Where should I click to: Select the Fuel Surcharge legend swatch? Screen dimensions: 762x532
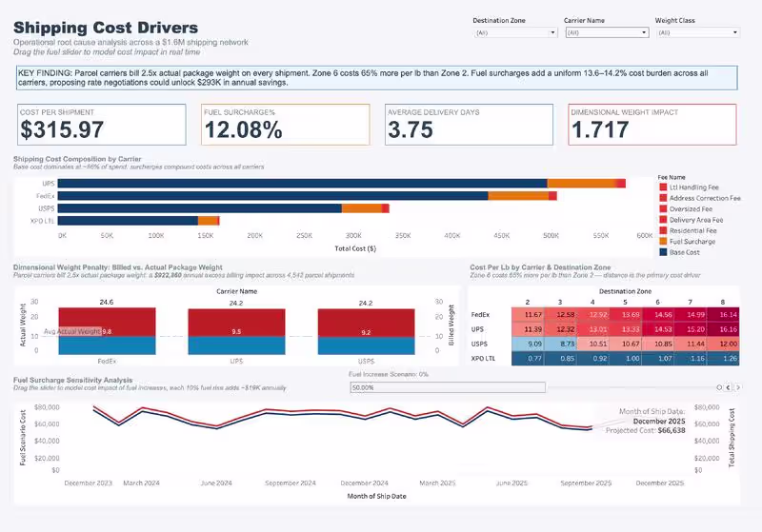tap(663, 241)
